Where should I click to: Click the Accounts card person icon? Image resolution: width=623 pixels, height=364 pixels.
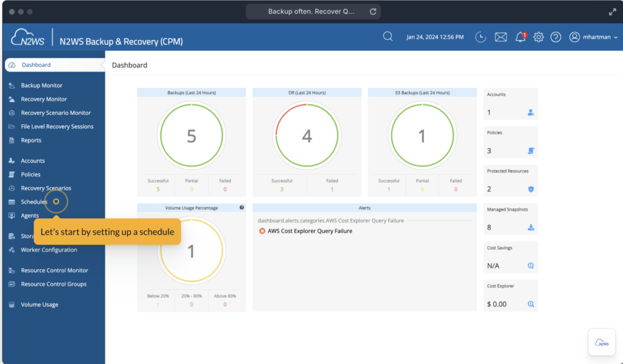[531, 112]
